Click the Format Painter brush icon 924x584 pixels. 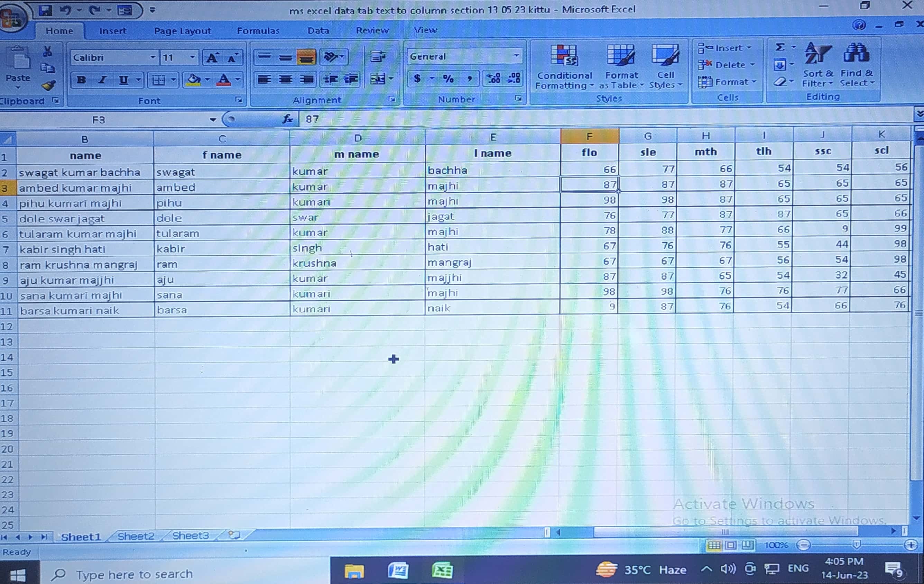click(x=49, y=85)
